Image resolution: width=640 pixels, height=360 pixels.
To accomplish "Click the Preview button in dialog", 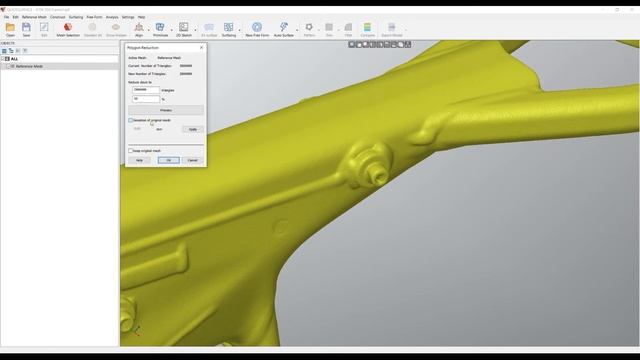I will (x=166, y=110).
